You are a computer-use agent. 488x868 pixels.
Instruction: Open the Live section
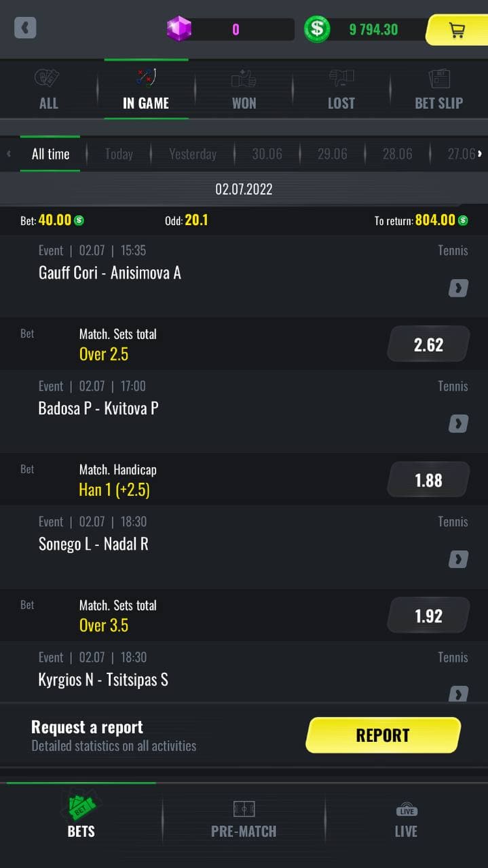pos(406,818)
